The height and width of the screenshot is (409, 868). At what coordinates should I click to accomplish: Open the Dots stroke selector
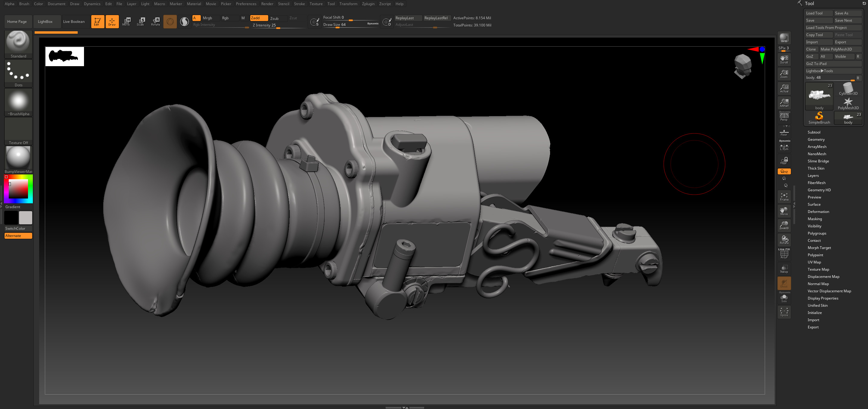tap(18, 73)
